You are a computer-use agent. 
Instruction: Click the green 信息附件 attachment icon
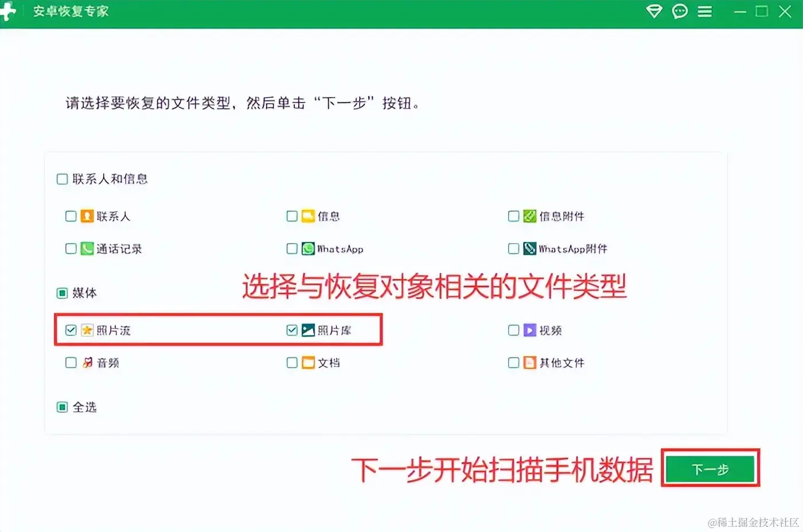[529, 216]
